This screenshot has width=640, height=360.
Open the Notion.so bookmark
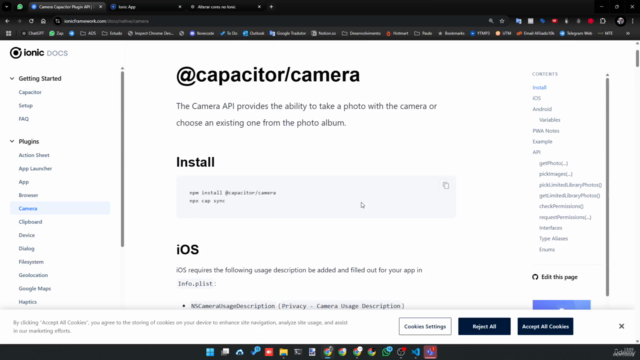point(324,33)
